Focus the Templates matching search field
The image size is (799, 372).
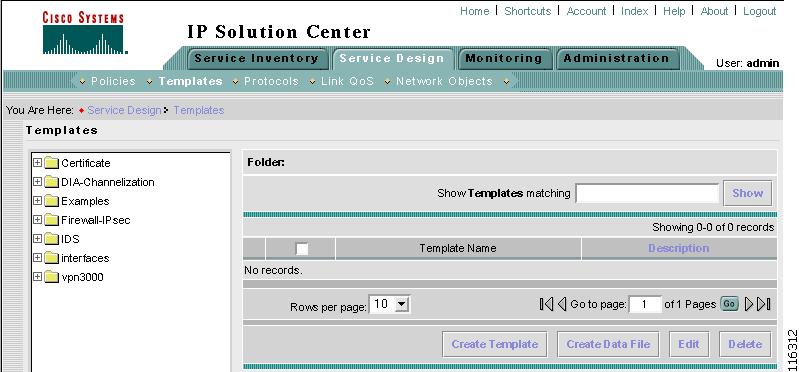(647, 194)
